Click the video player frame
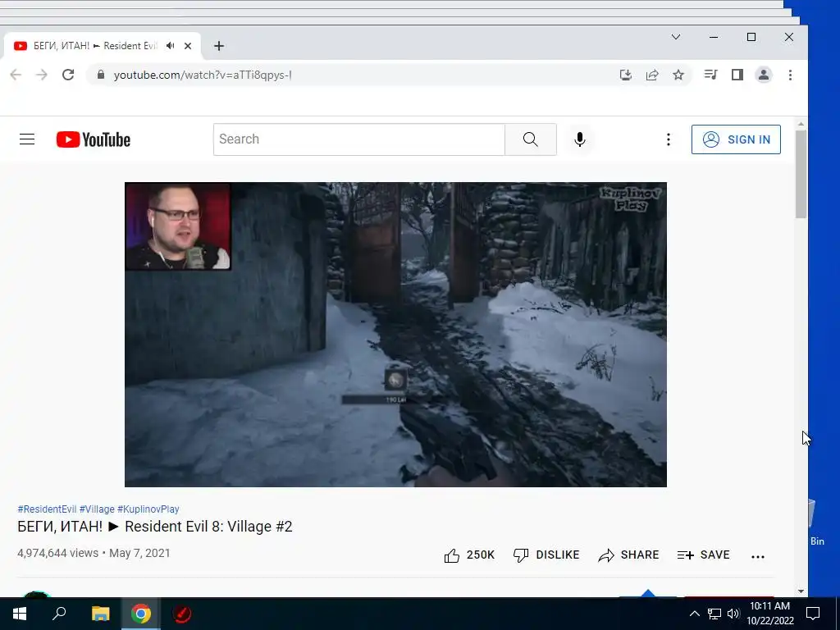840x630 pixels. 395,335
